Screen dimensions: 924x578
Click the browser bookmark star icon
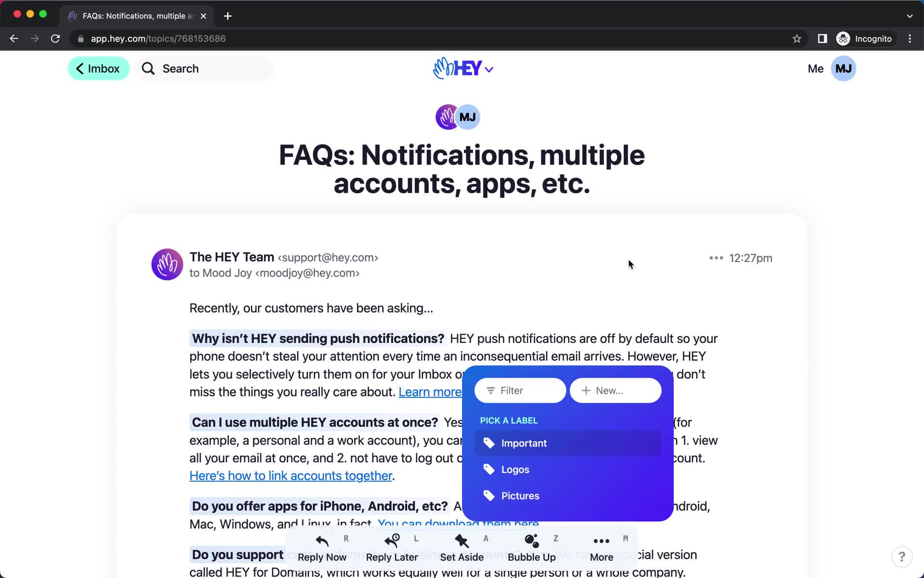796,39
